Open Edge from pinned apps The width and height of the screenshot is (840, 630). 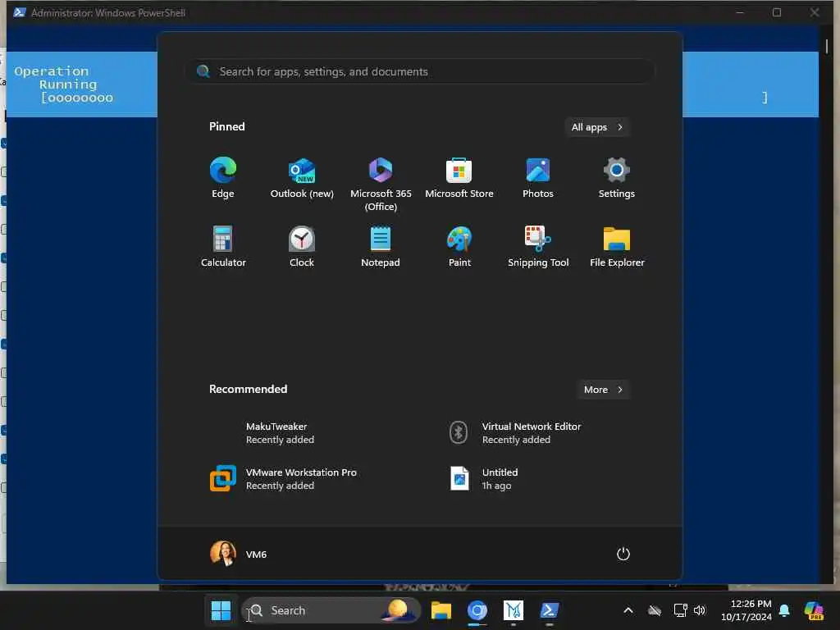[223, 178]
